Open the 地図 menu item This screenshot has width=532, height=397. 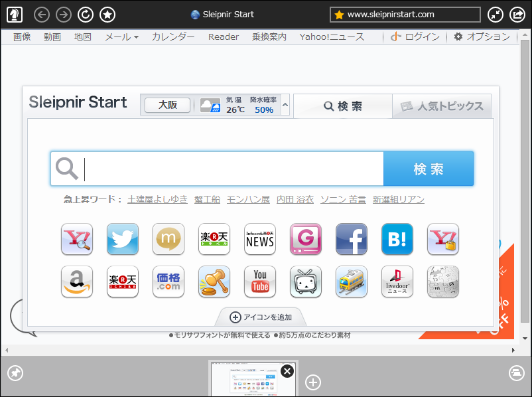tap(83, 37)
